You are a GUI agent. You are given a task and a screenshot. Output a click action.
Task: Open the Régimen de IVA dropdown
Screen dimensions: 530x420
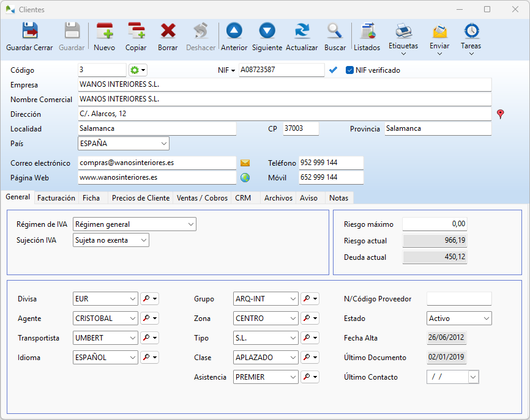[x=190, y=224]
